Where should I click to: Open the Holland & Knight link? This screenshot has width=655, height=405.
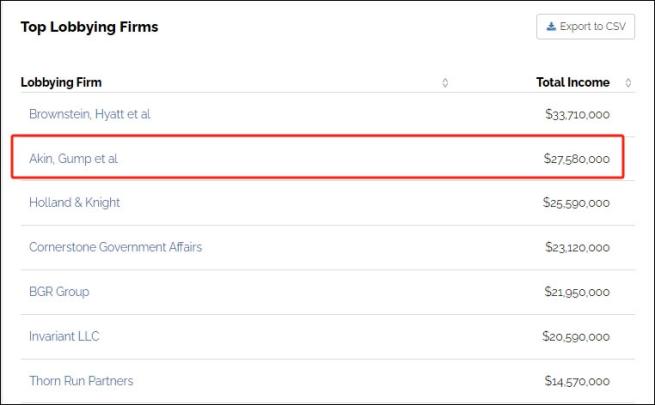[74, 202]
